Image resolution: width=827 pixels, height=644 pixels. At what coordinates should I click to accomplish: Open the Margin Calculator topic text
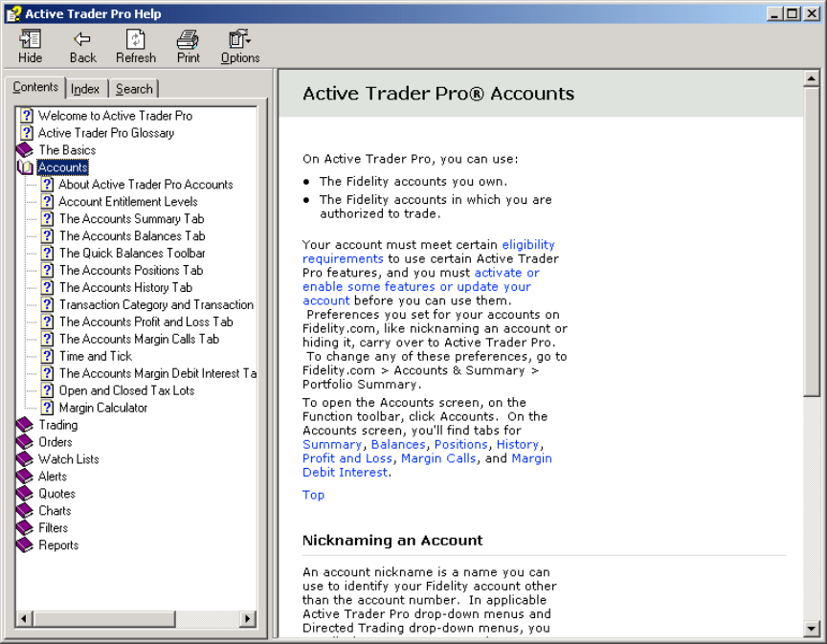[103, 408]
